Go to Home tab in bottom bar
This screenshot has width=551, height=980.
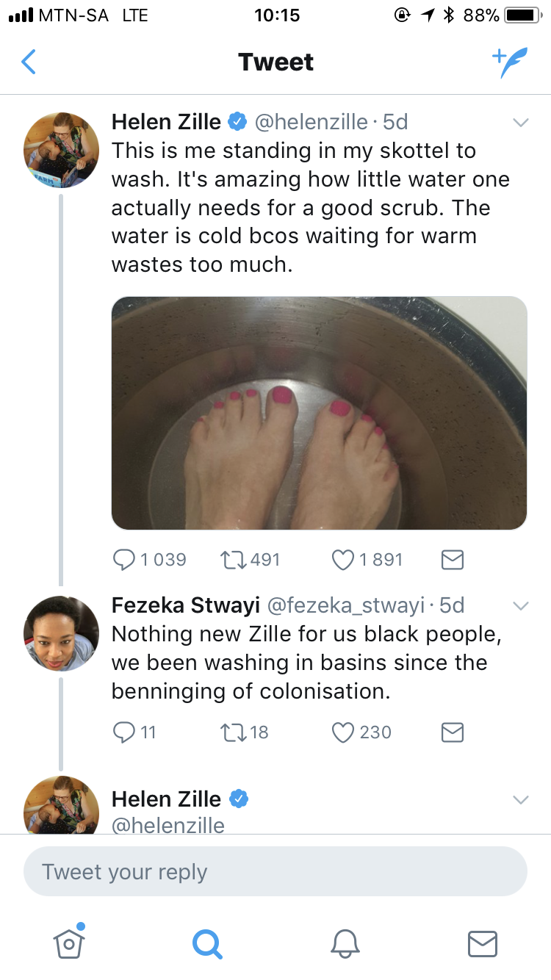68,943
